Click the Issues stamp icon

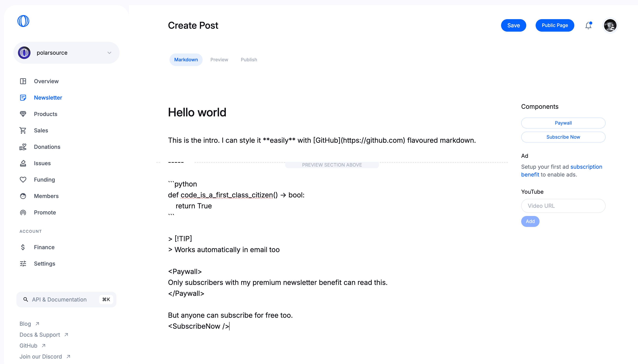pos(23,163)
